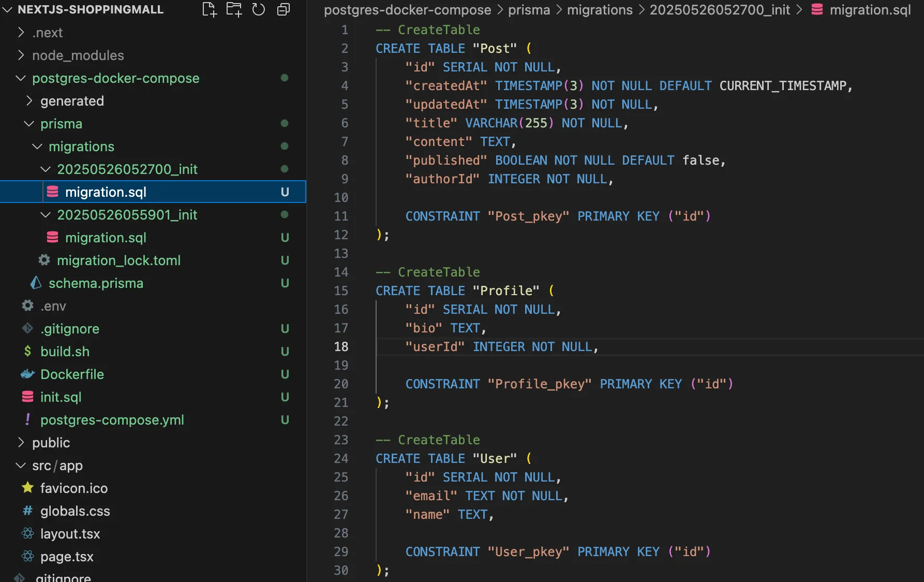924x582 pixels.
Task: Click the database icon of the second migration.sql
Action: pyautogui.click(x=52, y=238)
